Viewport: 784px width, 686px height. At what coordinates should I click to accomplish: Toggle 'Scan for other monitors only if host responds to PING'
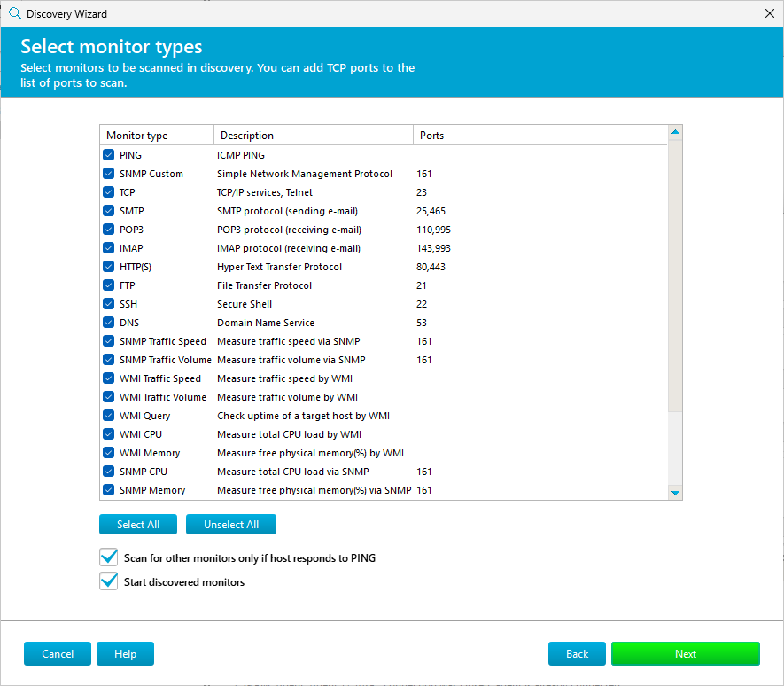click(x=108, y=557)
